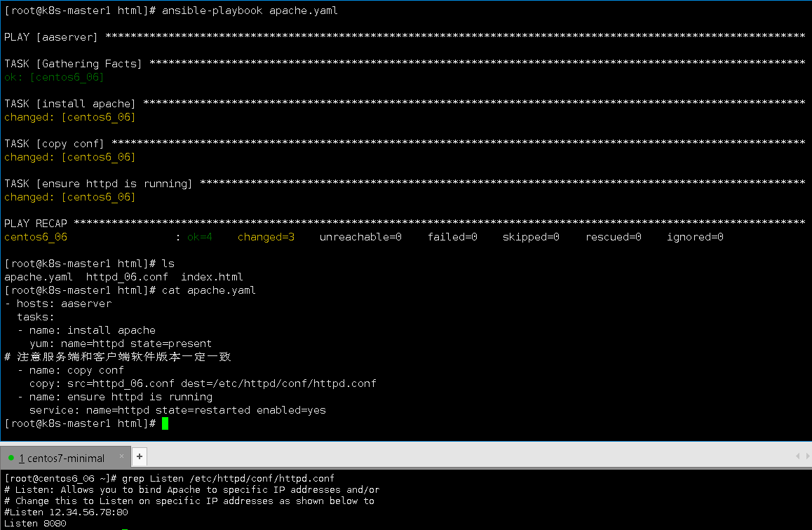Click 'grep Listen /etc/httpd/conf/httpd.conf' command in lower pane

click(228, 478)
